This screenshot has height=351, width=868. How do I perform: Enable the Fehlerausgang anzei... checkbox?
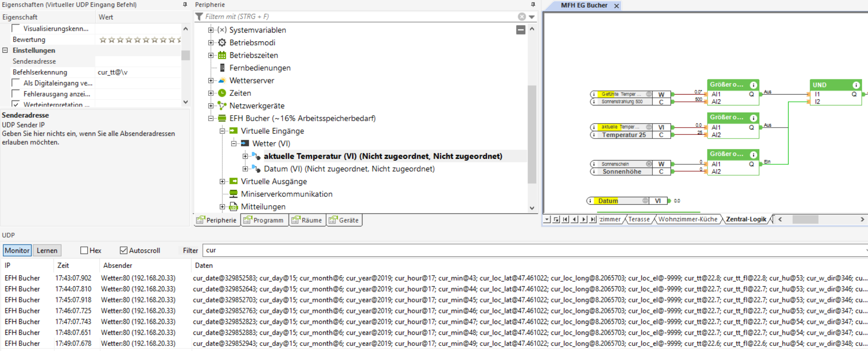[x=16, y=94]
